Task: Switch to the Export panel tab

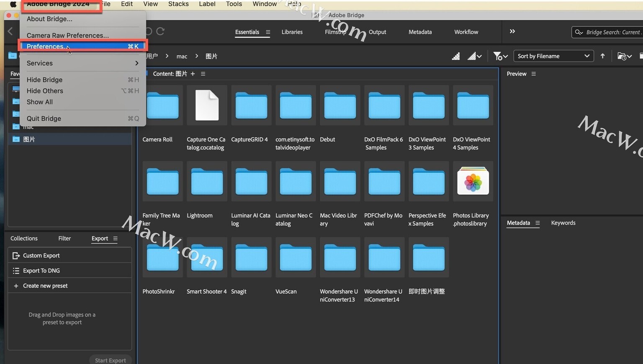Action: tap(100, 238)
